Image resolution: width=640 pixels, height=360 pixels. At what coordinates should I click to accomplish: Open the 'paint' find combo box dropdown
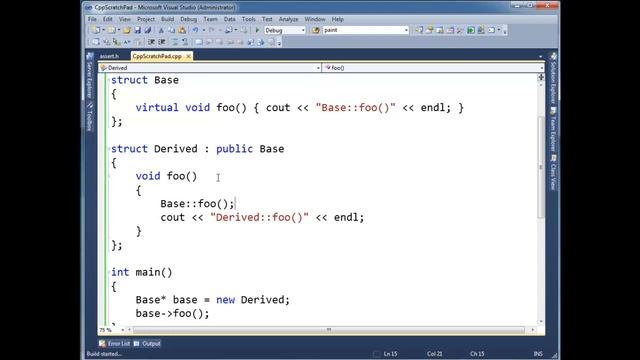pyautogui.click(x=406, y=30)
